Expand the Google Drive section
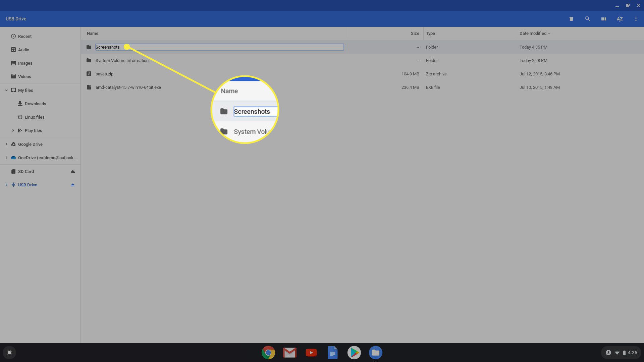The width and height of the screenshot is (644, 362). (6, 144)
